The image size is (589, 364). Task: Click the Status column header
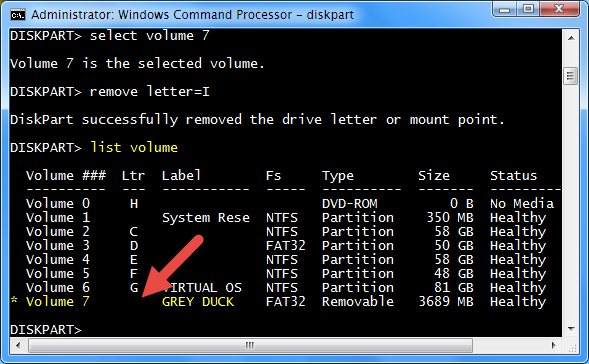point(513,175)
